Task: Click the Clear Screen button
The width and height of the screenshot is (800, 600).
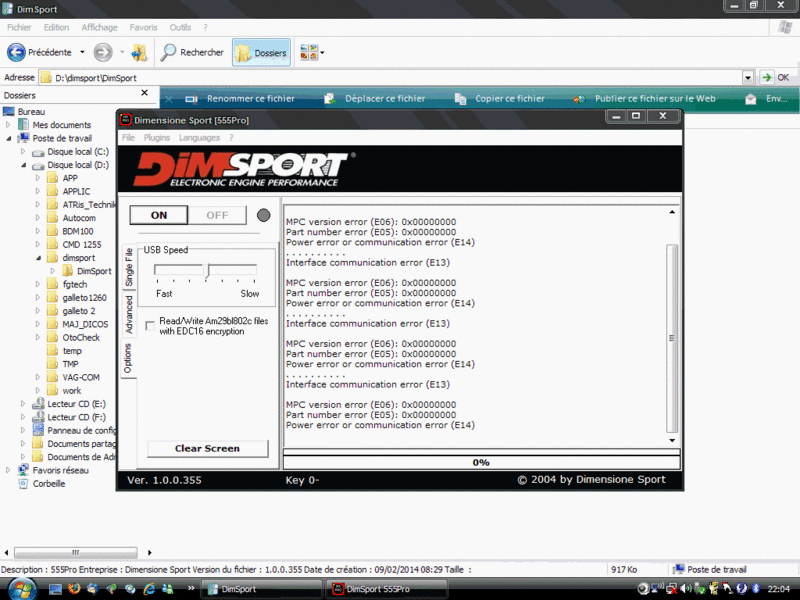Action: 207,448
